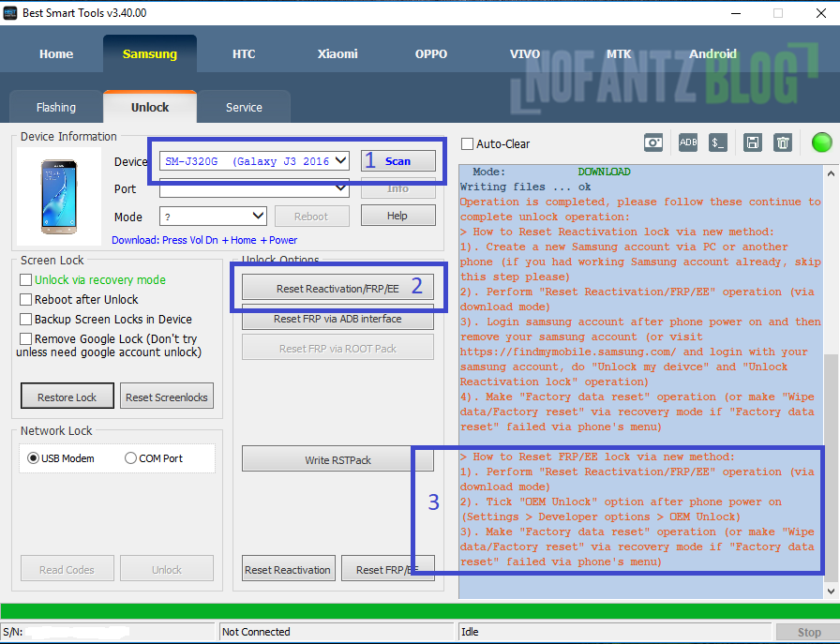Image resolution: width=840 pixels, height=644 pixels.
Task: Click the Scan button
Action: [398, 160]
